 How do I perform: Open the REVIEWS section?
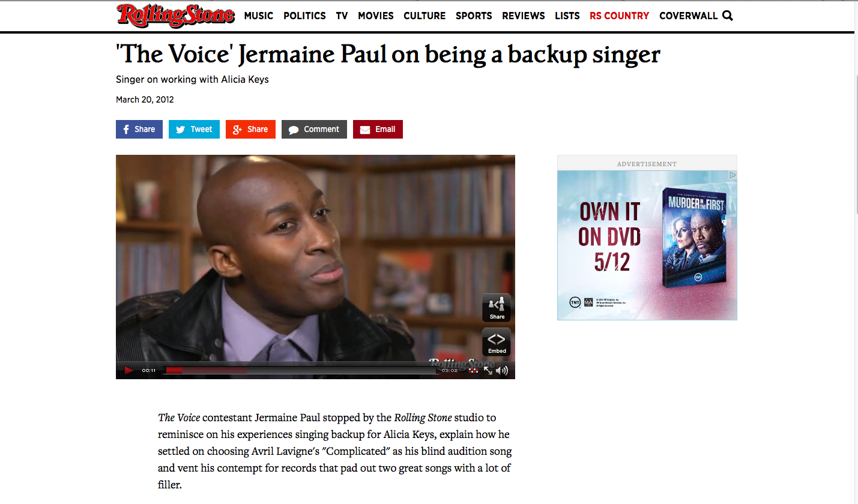click(524, 16)
